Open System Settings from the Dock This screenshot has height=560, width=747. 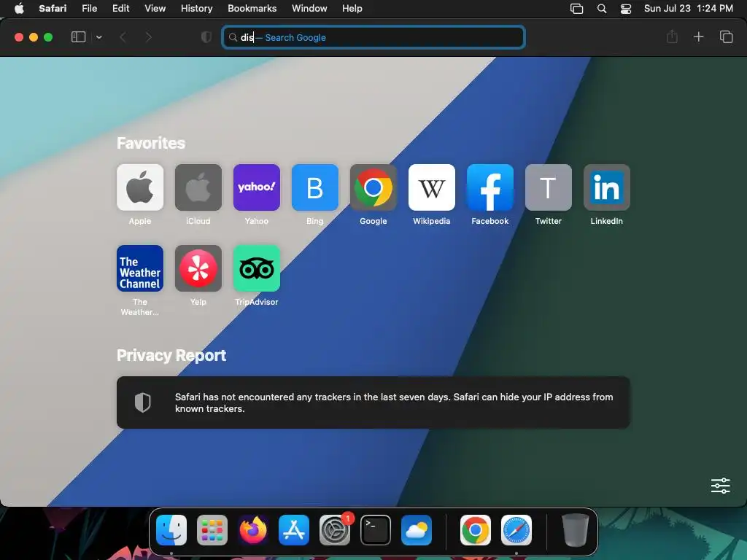[x=334, y=529]
